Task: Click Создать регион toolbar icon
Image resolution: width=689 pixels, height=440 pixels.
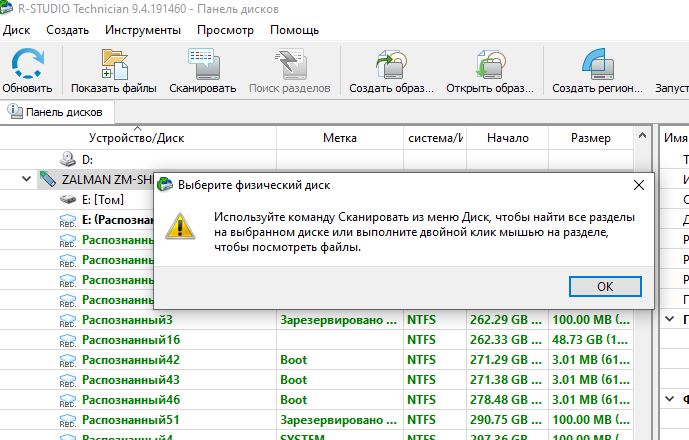Action: [598, 64]
